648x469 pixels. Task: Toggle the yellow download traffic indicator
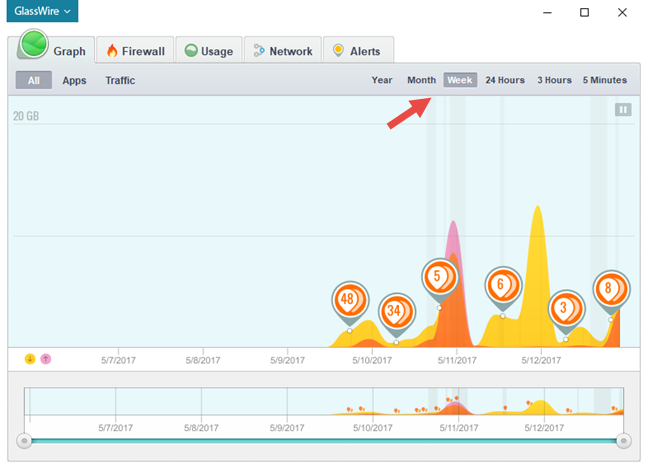pyautogui.click(x=30, y=359)
